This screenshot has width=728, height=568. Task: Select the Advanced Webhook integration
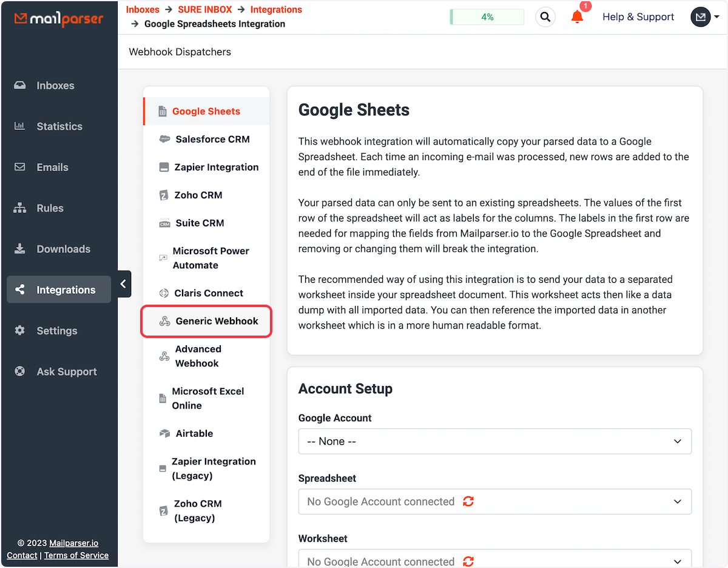tap(206, 356)
